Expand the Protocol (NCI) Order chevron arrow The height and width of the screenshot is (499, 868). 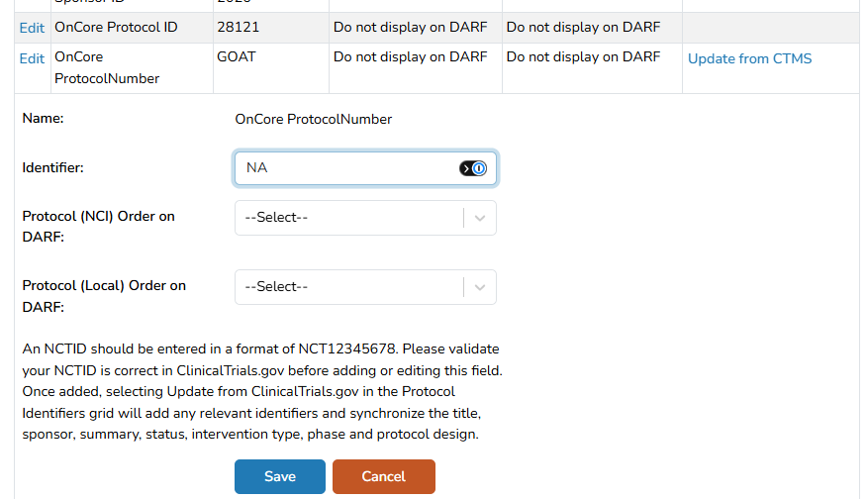click(480, 218)
